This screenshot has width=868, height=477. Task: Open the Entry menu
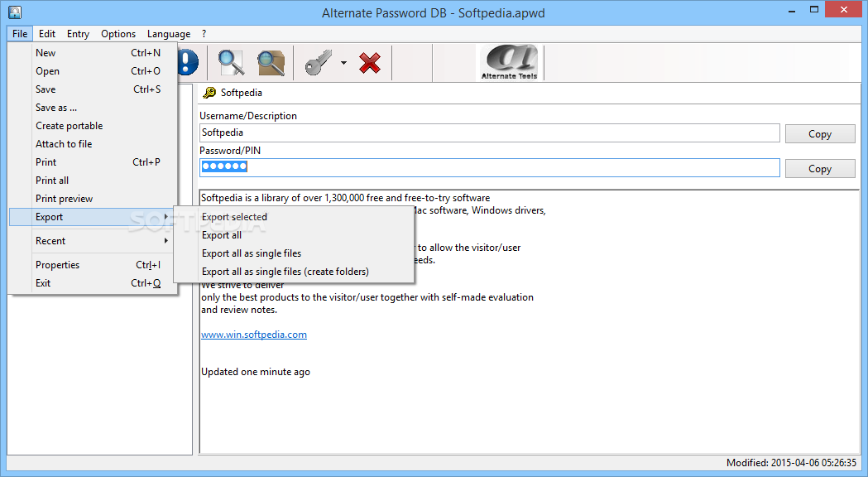(78, 34)
